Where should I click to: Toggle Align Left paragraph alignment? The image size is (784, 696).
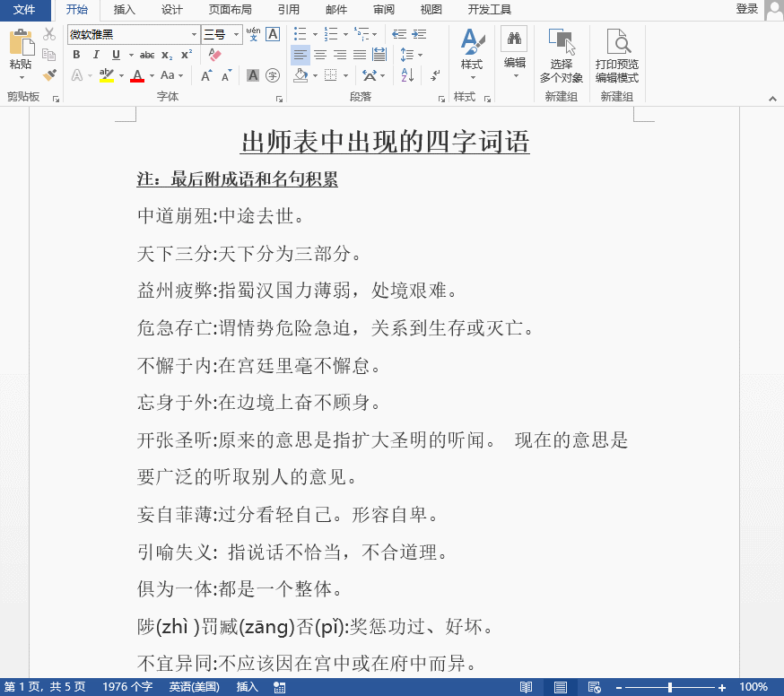(x=300, y=55)
